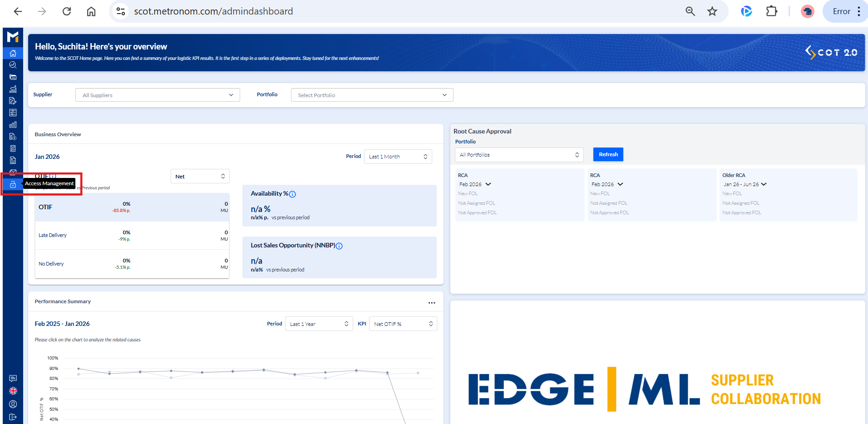Viewport: 868px width, 424px height.
Task: Open the browser zoom magnifier control
Action: click(690, 11)
